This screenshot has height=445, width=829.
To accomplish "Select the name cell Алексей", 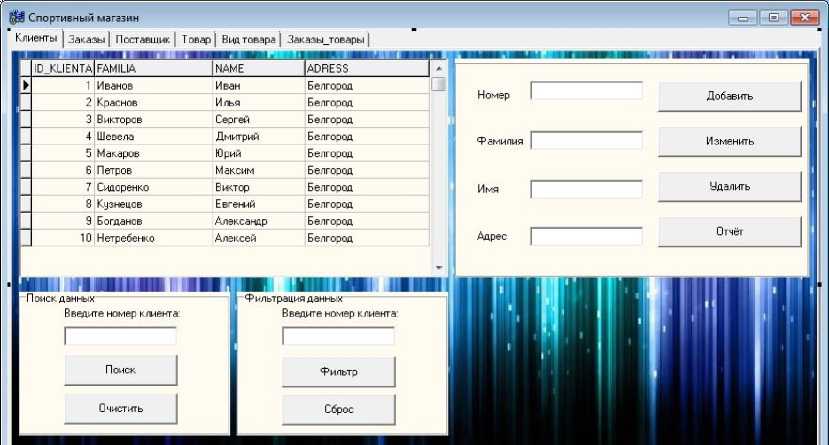I will tap(259, 238).
